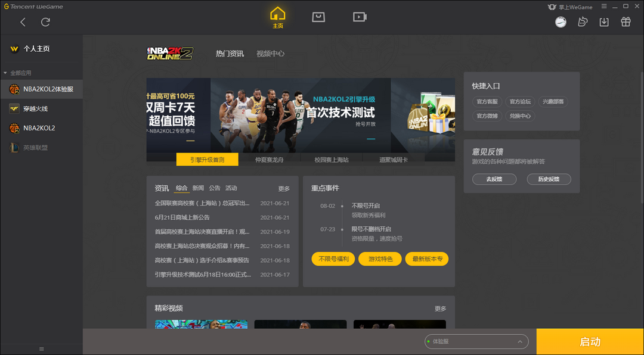
Task: Switch to the 热门资讯 tab
Action: (x=230, y=54)
